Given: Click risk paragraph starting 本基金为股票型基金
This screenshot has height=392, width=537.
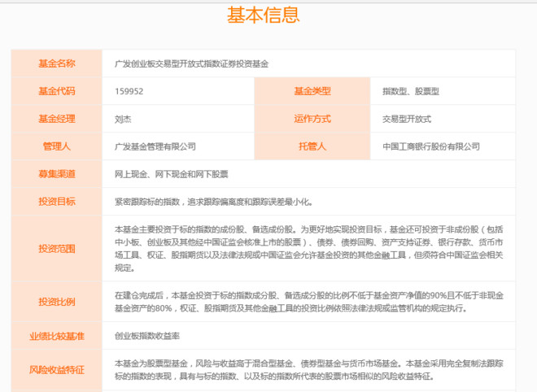Looking at the screenshot, I should (309, 370).
